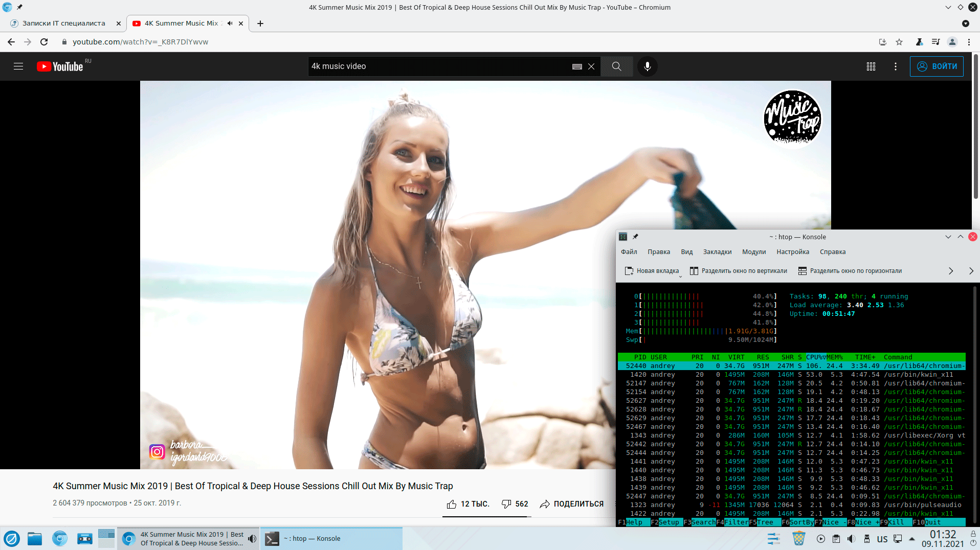Install the page app from address bar

[883, 42]
